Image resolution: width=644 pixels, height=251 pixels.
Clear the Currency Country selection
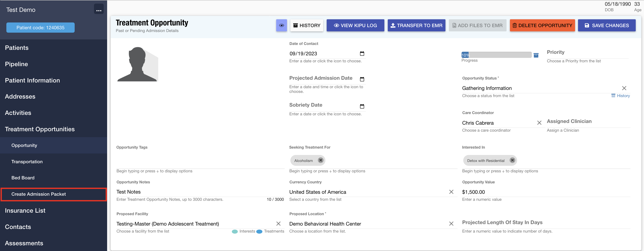pyautogui.click(x=451, y=192)
